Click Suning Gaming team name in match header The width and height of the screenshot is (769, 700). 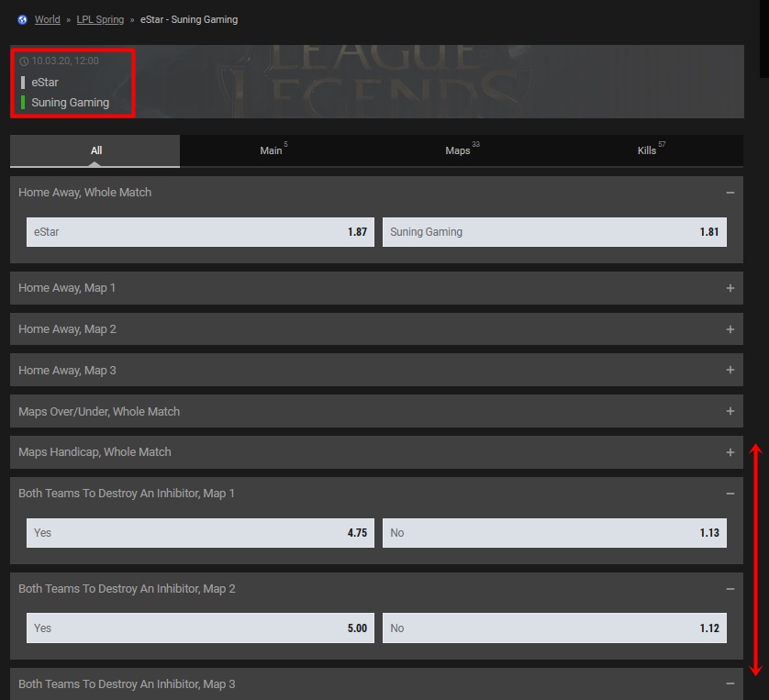coord(70,103)
